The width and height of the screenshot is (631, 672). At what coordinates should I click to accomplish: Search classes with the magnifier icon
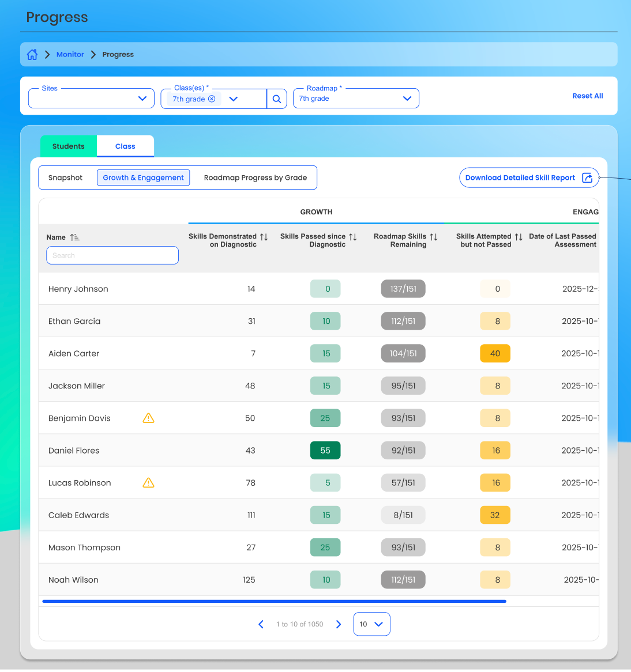[277, 99]
